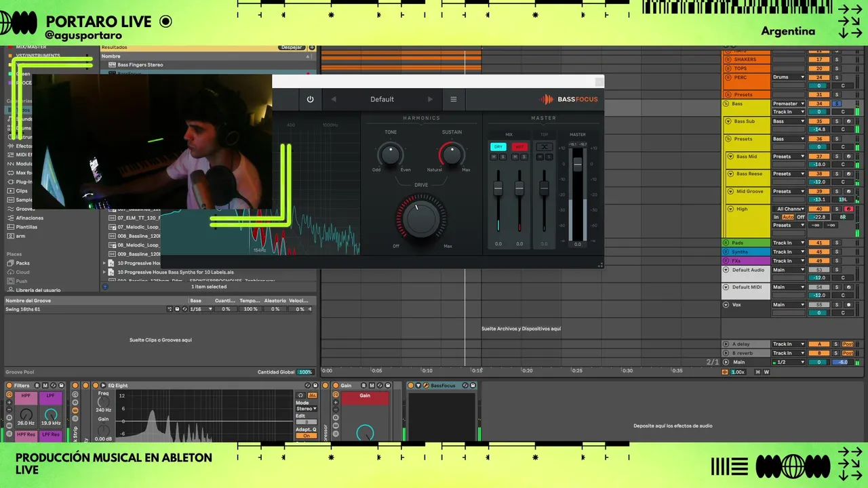Image resolution: width=868 pixels, height=488 pixels.
Task: Set Cantidad Global 100% amount field
Action: 305,372
